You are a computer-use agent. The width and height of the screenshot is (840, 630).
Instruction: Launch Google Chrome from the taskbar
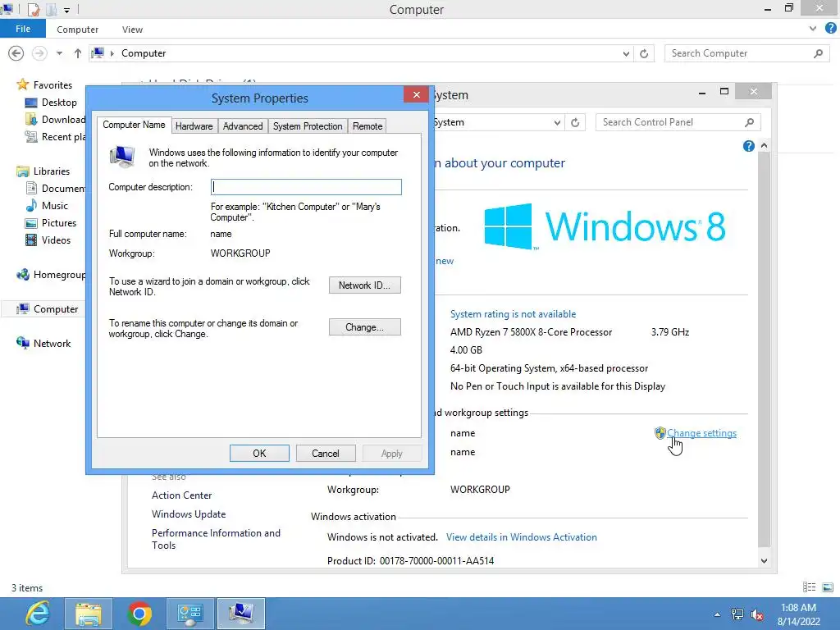139,614
